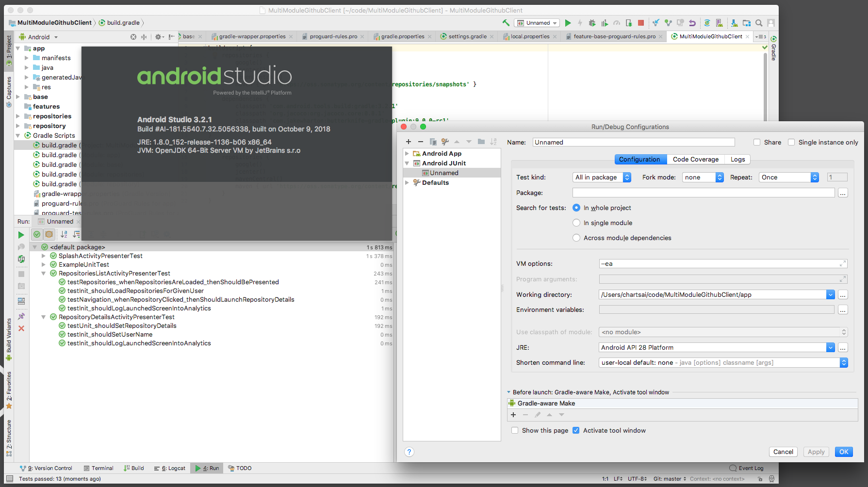
Task: Rerun tests with the green play icon in the Run panel
Action: pos(21,235)
